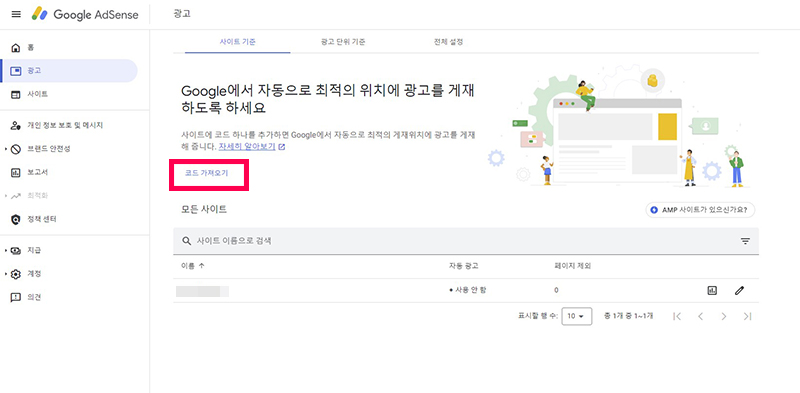This screenshot has height=393, width=800.
Task: Expand the 계정 arrow
Action: click(x=6, y=274)
